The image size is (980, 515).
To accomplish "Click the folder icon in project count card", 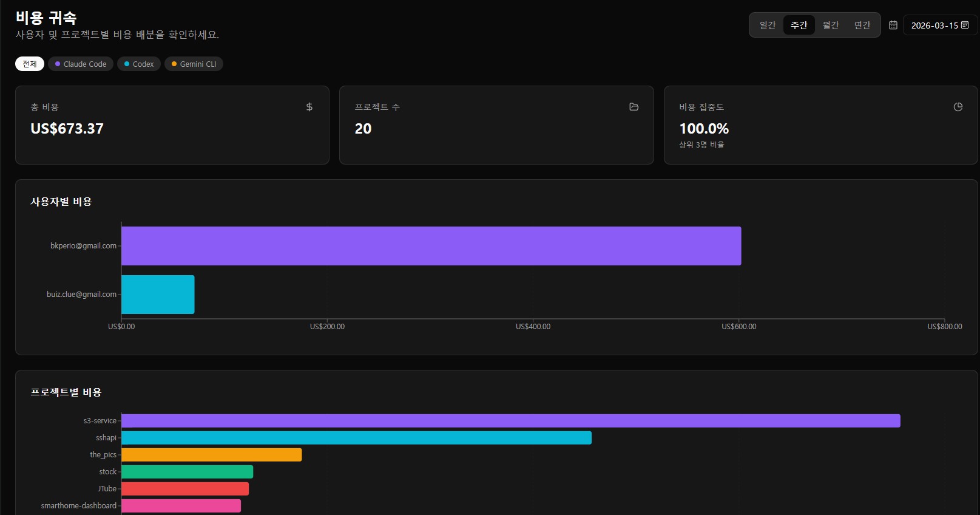I will [634, 107].
